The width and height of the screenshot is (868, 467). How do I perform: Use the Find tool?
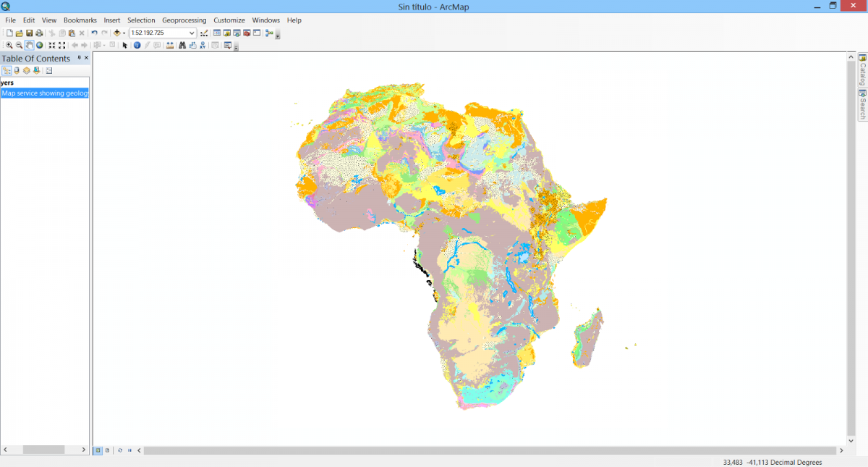point(182,45)
